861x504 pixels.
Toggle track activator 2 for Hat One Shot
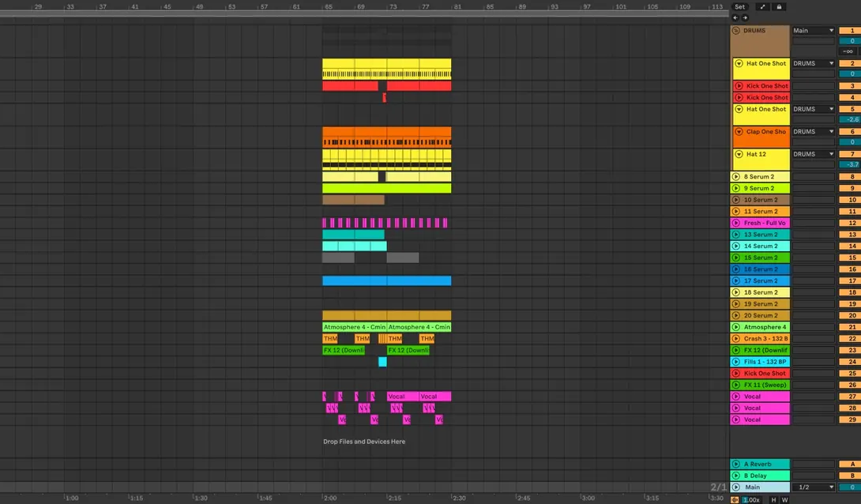click(x=851, y=64)
